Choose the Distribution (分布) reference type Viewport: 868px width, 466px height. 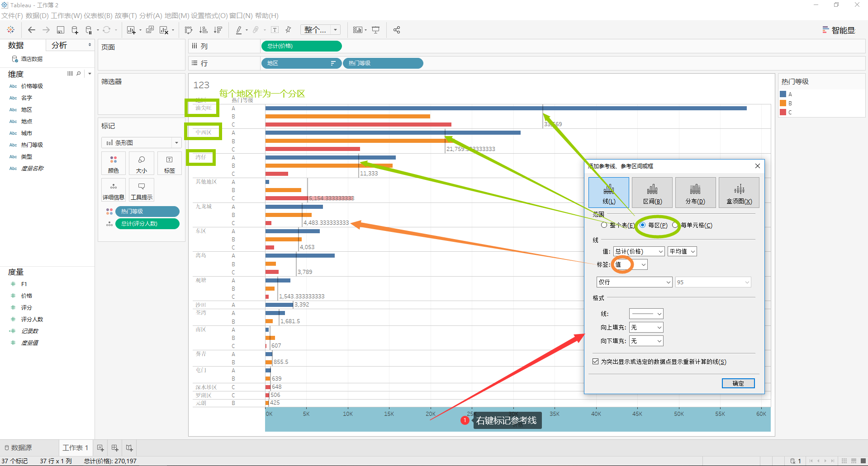pyautogui.click(x=695, y=193)
